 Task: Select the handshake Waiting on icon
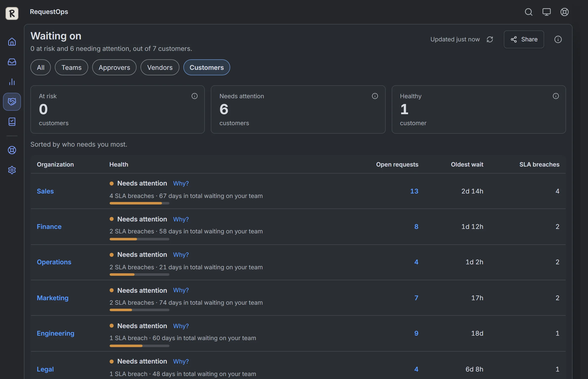tap(12, 101)
